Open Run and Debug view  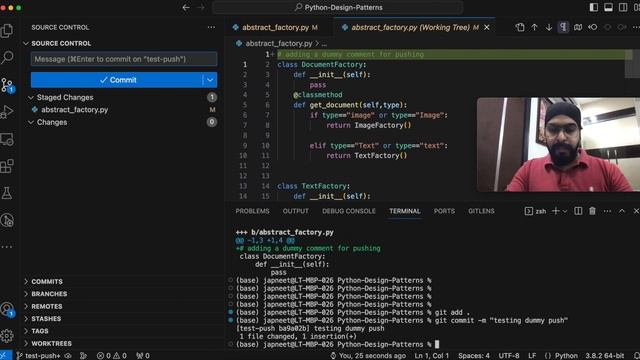7,112
